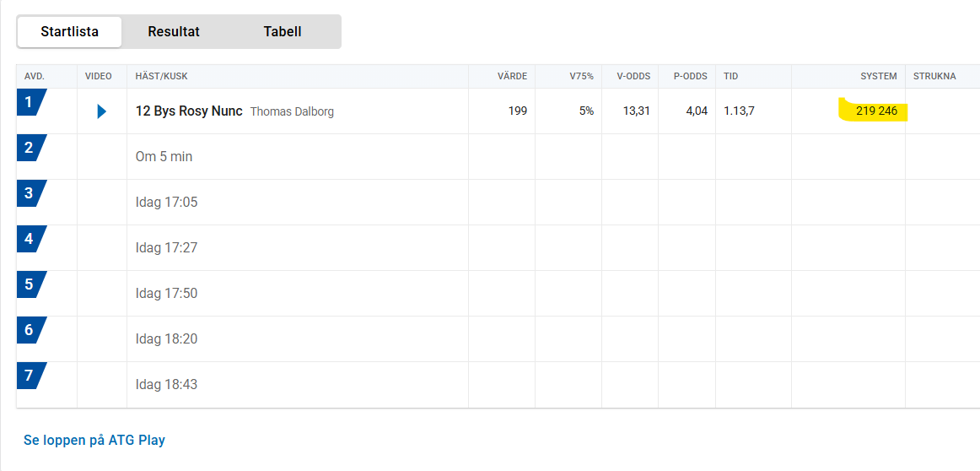This screenshot has width=980, height=471.
Task: Click the SYSTEM column header
Action: point(879,76)
